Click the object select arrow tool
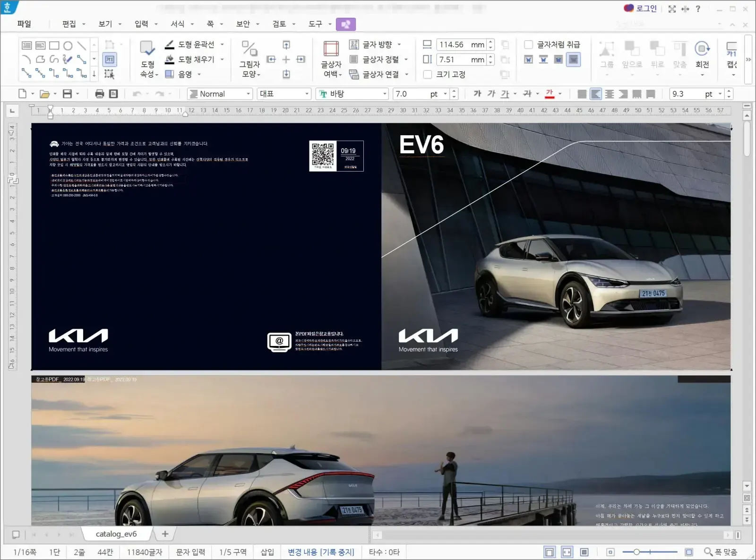The width and height of the screenshot is (756, 560). click(x=110, y=74)
